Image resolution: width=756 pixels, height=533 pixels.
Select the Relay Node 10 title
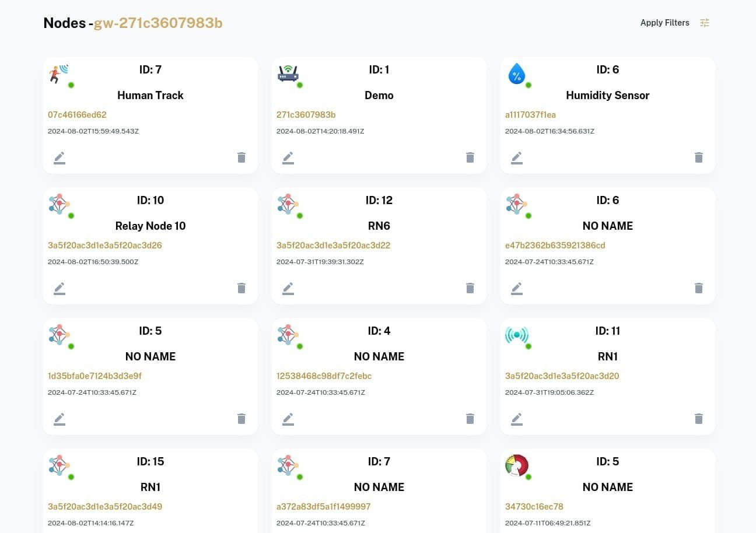(x=150, y=226)
